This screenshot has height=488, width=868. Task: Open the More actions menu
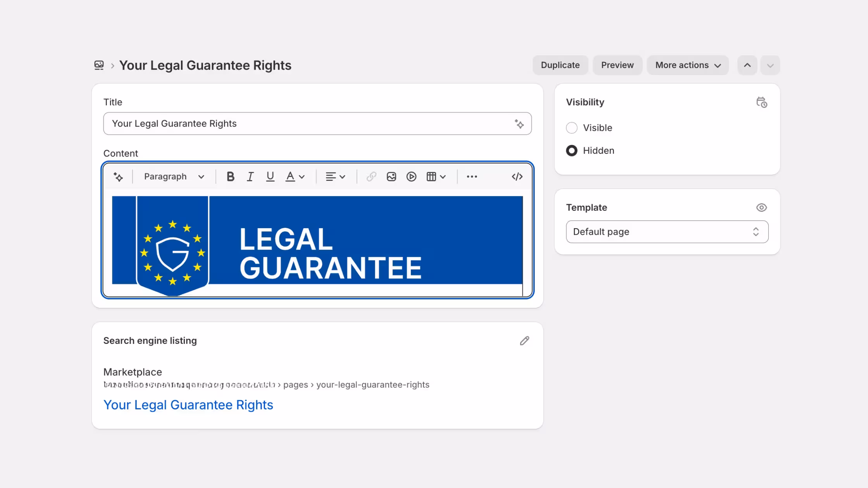click(688, 65)
